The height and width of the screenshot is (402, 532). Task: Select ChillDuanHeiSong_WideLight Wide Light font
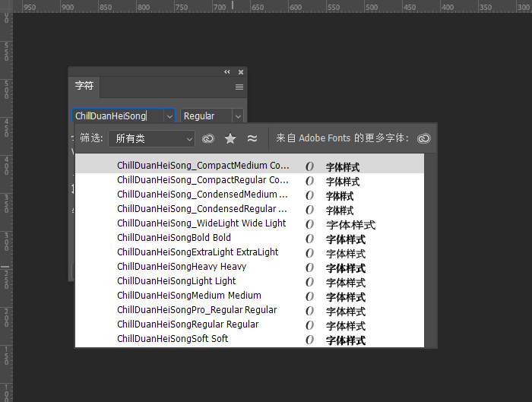[x=250, y=223]
